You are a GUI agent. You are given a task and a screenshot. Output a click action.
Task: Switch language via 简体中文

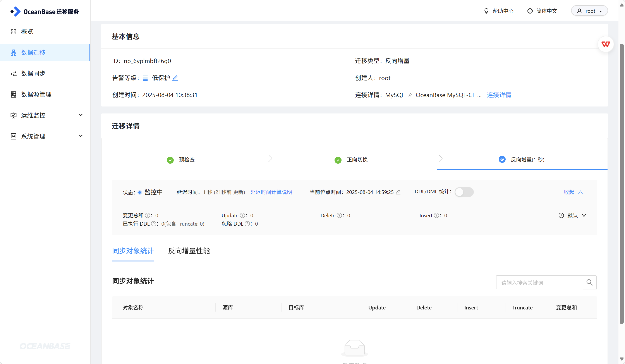pos(546,11)
